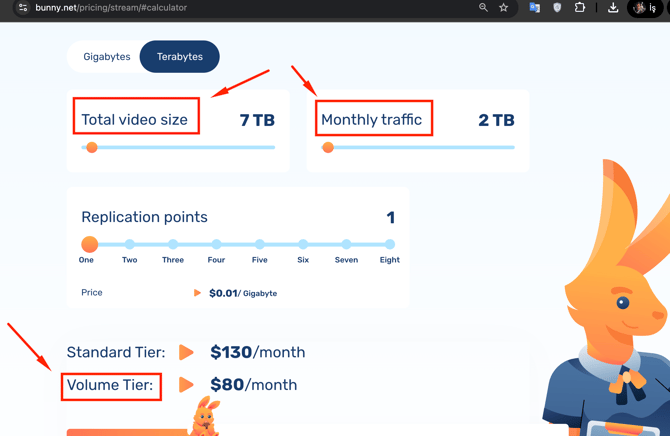The width and height of the screenshot is (670, 436).
Task: Select replication point Two
Action: pos(130,244)
